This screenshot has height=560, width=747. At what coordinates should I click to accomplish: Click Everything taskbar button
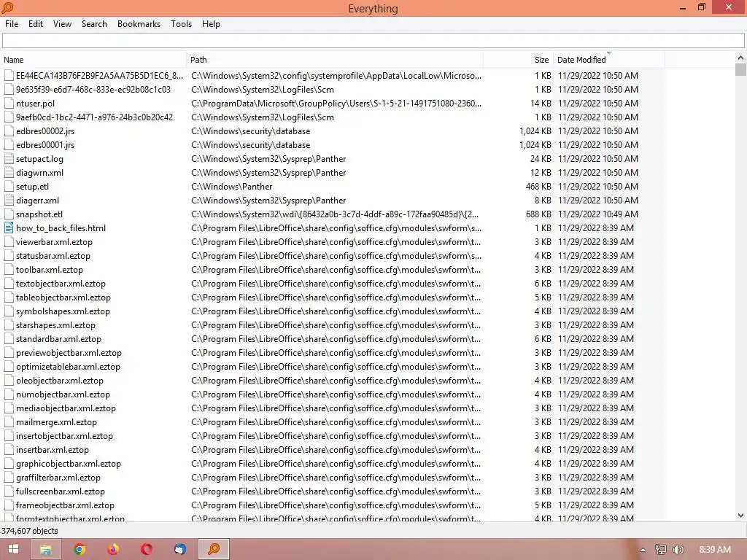214,549
